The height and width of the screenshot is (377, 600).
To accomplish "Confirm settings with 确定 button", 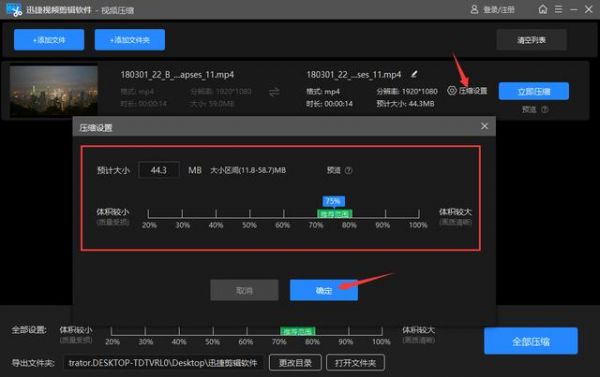I will pyautogui.click(x=324, y=291).
